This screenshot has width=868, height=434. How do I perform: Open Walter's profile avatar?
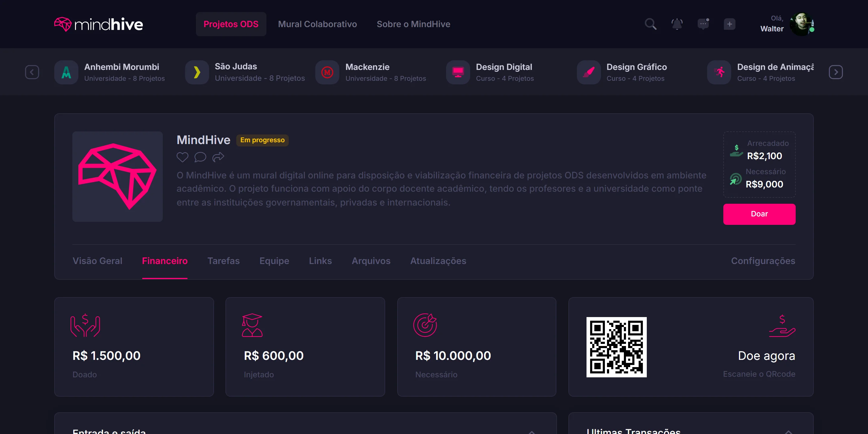802,24
